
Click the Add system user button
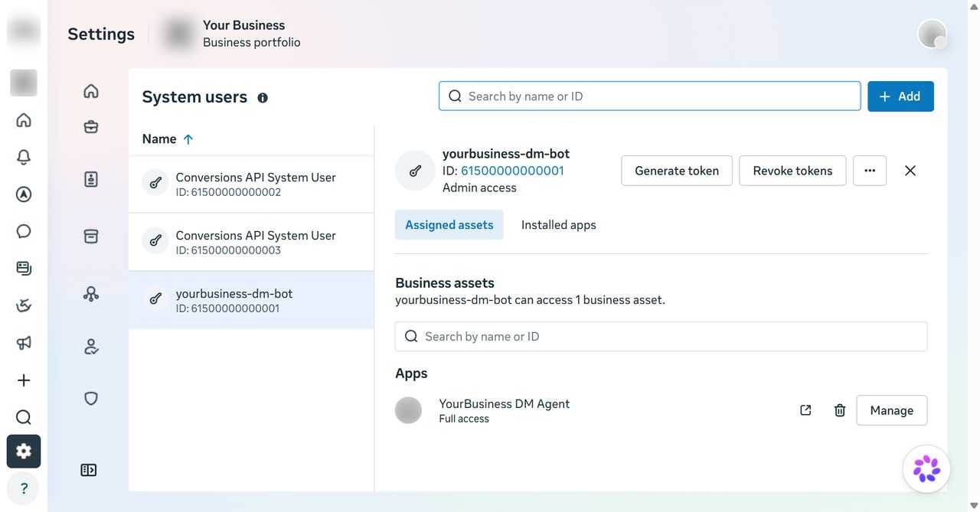900,96
